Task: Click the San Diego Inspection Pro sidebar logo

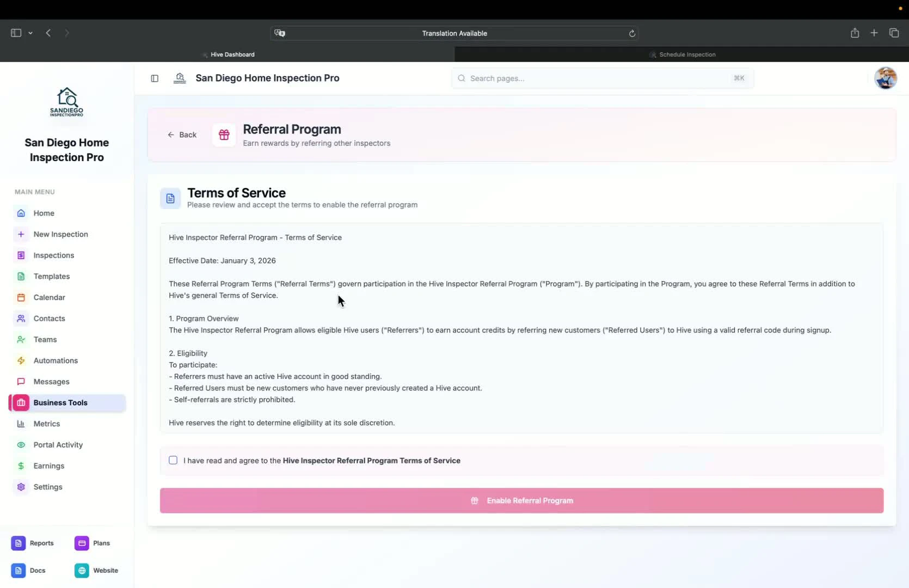Action: 66,102
